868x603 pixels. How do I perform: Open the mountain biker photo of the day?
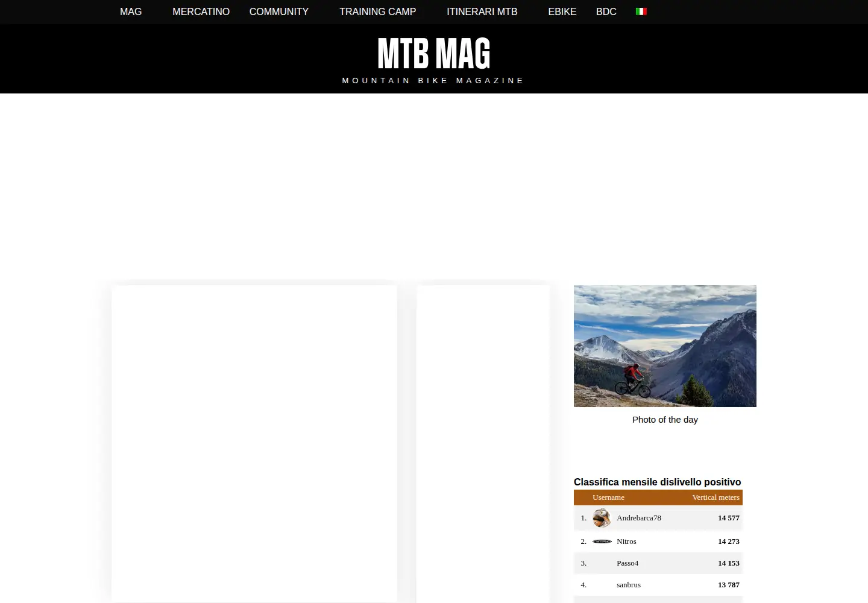665,346
